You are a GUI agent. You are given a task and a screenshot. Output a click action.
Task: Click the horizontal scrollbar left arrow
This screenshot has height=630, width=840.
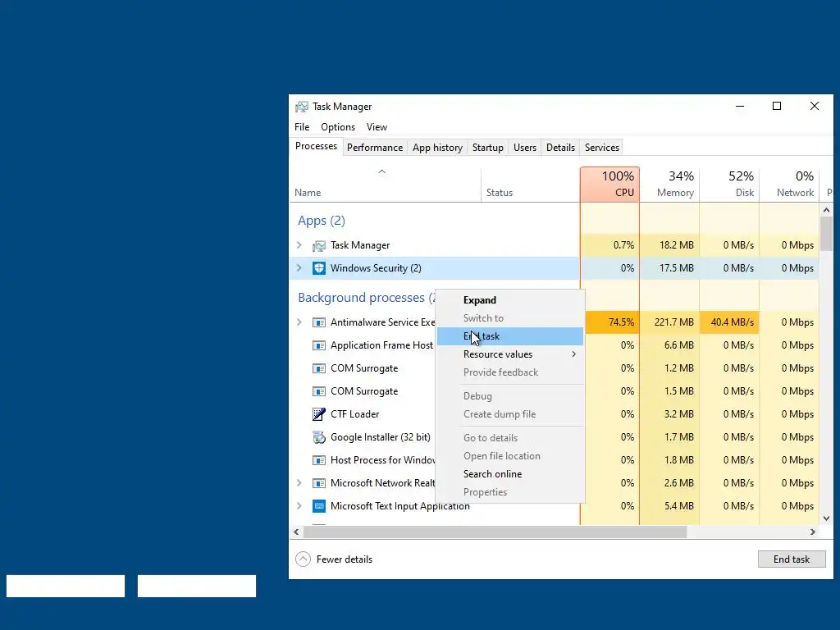click(296, 532)
